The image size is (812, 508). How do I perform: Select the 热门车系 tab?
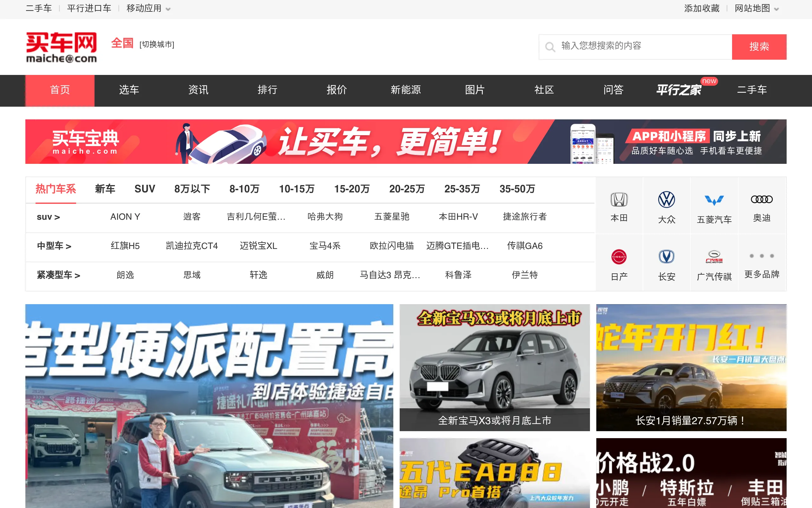point(56,189)
